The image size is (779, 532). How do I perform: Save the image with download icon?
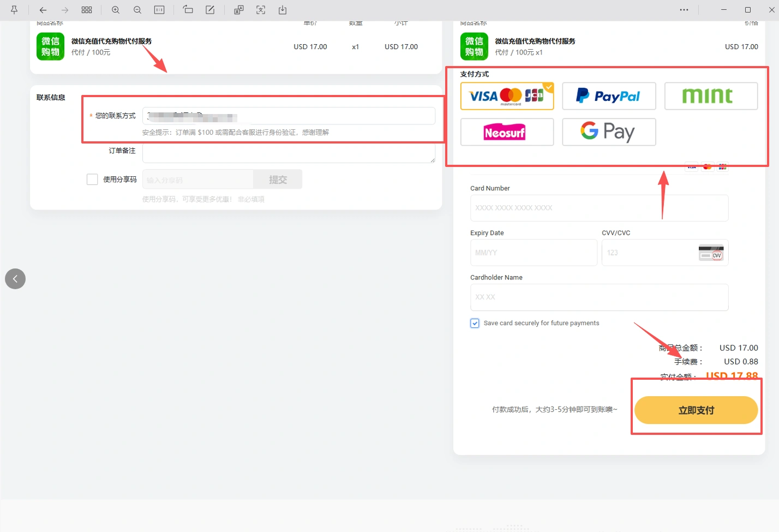coord(283,10)
